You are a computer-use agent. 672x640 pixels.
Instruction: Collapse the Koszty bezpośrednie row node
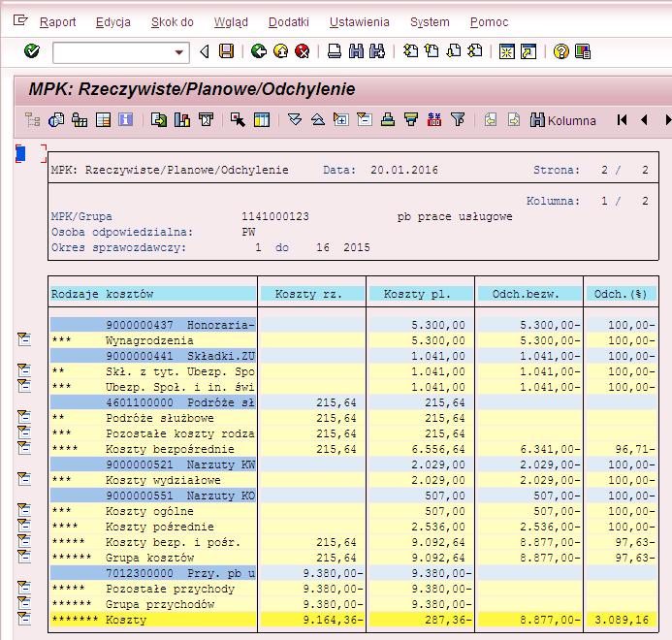[24, 448]
